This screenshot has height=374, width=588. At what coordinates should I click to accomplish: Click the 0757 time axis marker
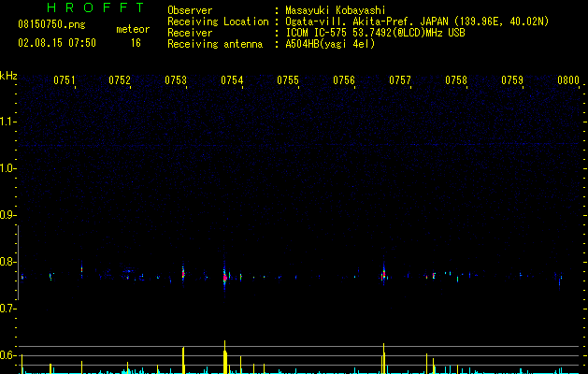pos(400,80)
